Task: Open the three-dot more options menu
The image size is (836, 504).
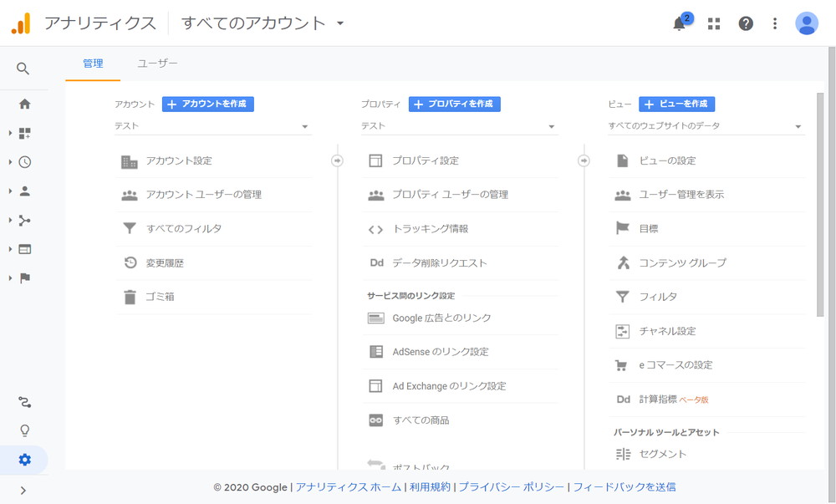Action: coord(775,23)
